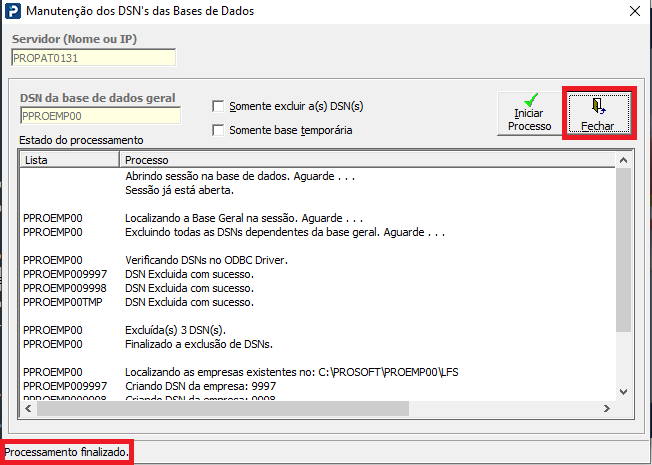Click the Processo column header
The width and height of the screenshot is (652, 465).
(x=367, y=160)
